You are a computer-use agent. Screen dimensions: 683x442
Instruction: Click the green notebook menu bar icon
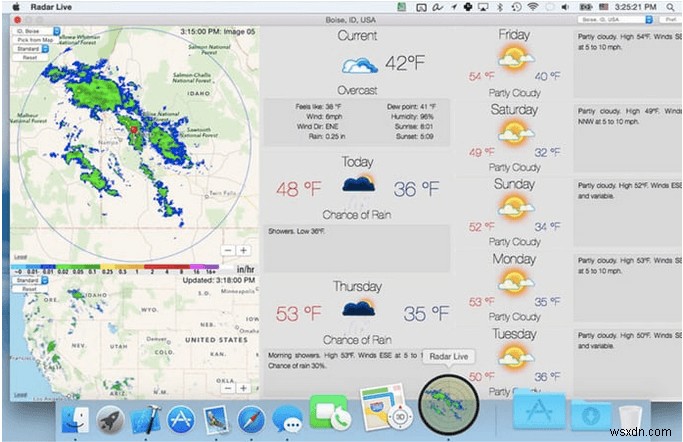402,7
